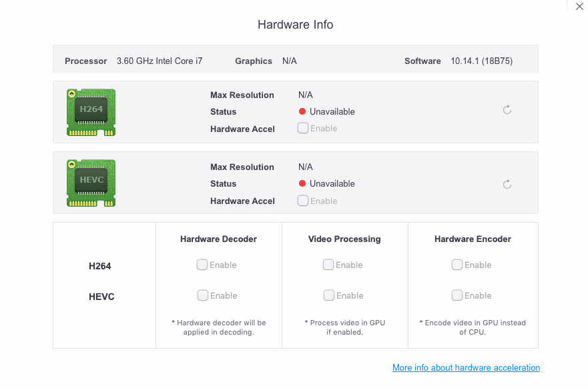The image size is (588, 390).
Task: Enable HEVC Video Processing checkbox
Action: point(329,295)
